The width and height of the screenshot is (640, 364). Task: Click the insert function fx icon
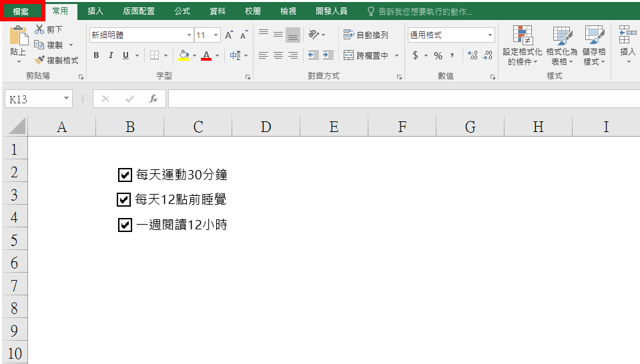pyautogui.click(x=153, y=99)
